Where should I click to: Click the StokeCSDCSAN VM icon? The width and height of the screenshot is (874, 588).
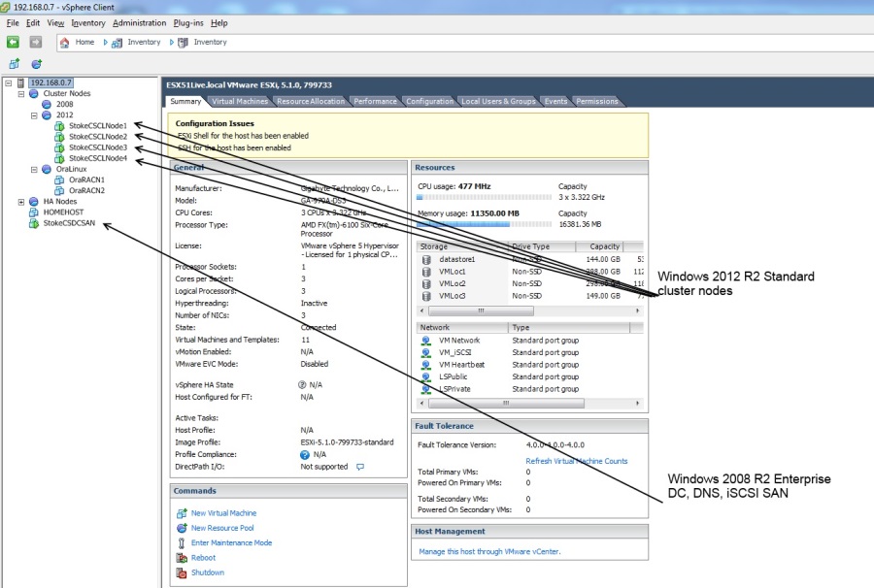[x=33, y=223]
